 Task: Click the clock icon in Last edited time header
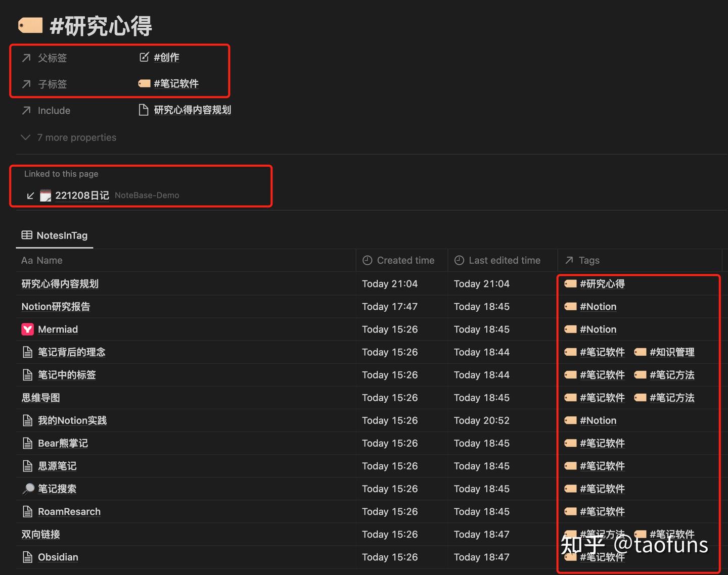[x=459, y=260]
